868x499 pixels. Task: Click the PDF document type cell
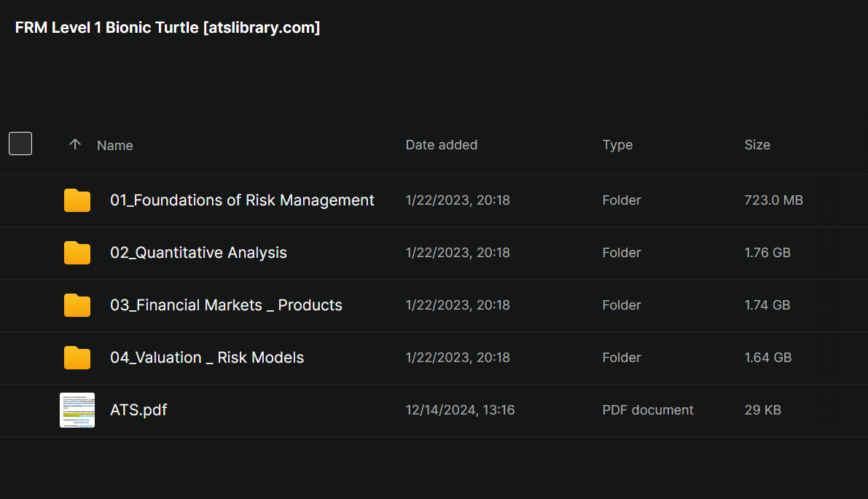point(648,410)
